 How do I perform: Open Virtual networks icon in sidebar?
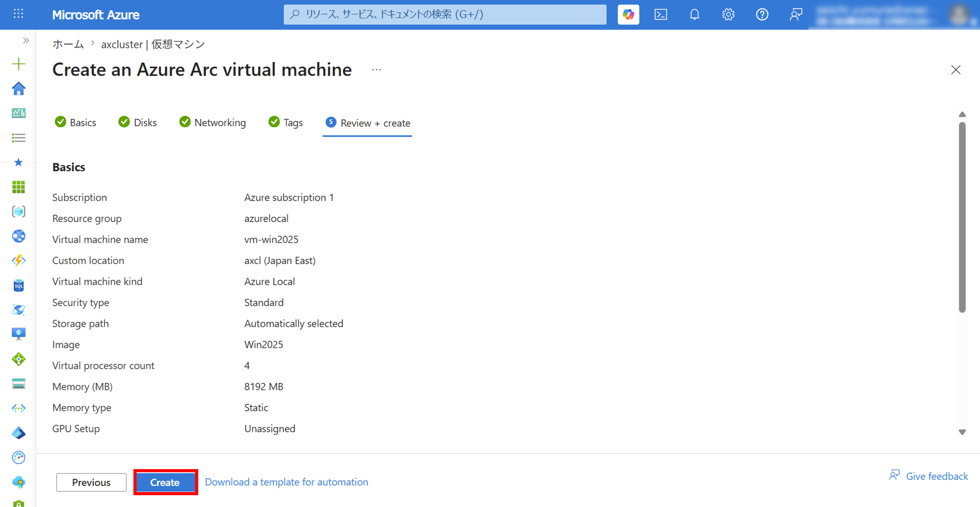click(18, 408)
